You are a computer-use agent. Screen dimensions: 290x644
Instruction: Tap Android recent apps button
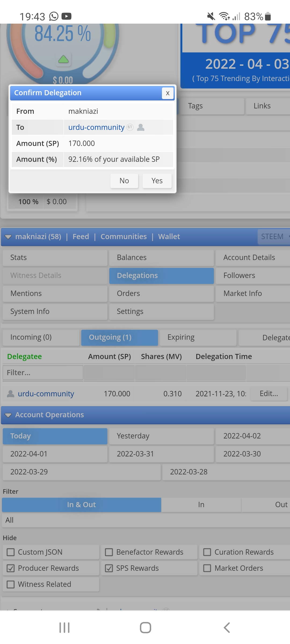(64, 628)
